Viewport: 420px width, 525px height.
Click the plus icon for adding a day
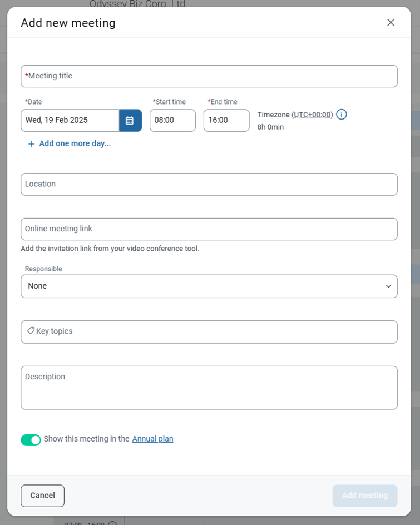click(x=31, y=144)
